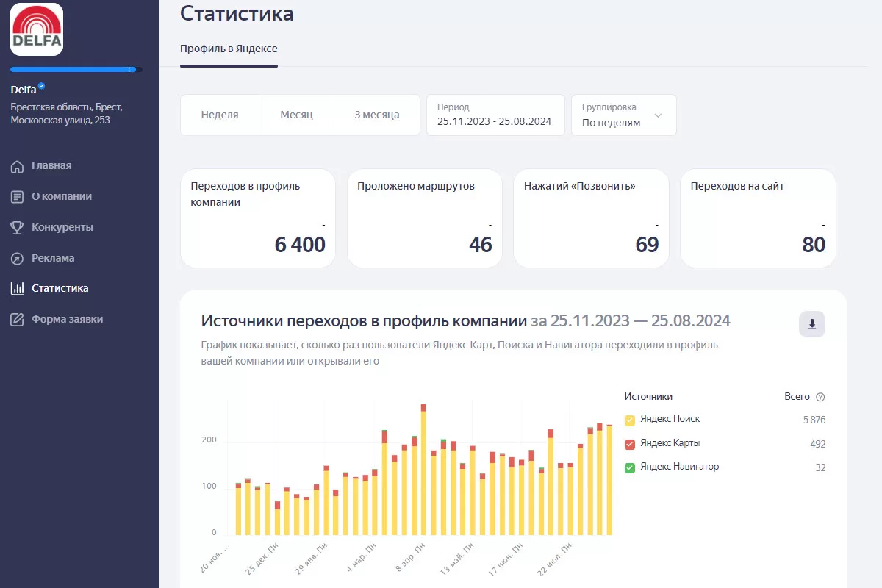Click the 6 400 profile visits value

[300, 245]
